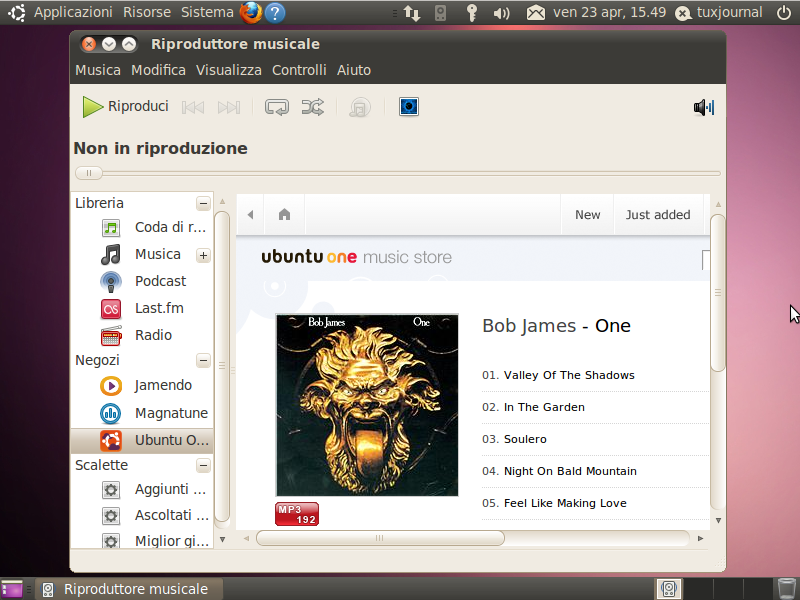800x600 pixels.
Task: Click the grayed-out music note toolbar icon
Action: [360, 107]
